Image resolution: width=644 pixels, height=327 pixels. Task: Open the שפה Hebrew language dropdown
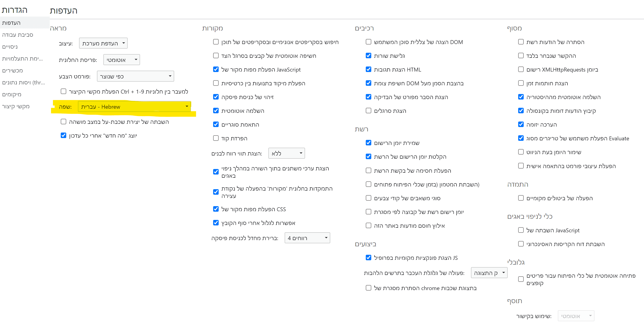pyautogui.click(x=134, y=107)
